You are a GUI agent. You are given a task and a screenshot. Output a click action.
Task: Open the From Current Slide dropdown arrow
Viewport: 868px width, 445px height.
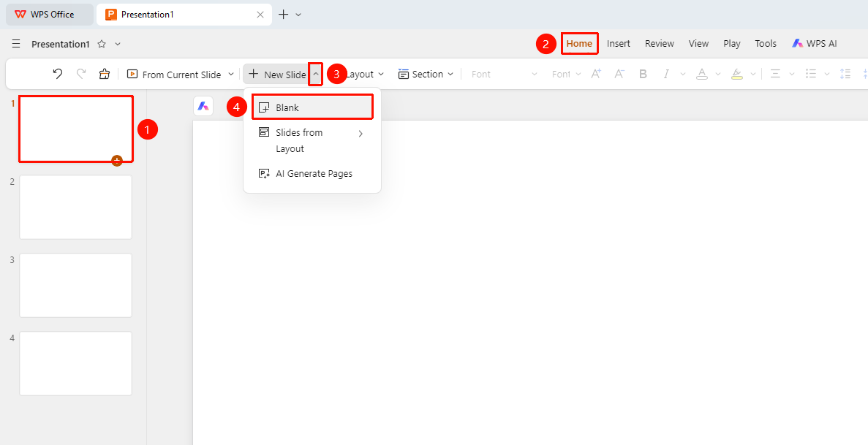231,75
